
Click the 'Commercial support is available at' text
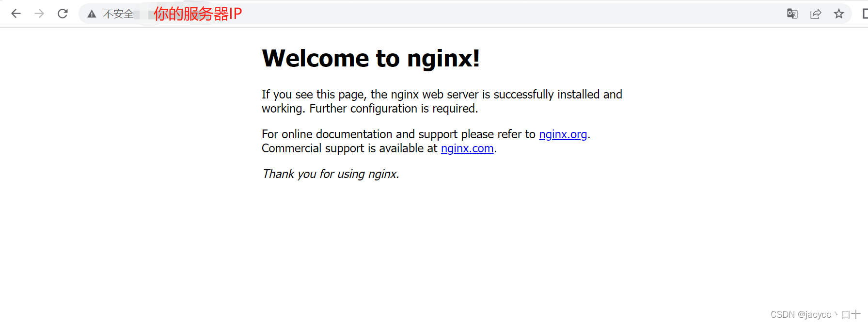(x=349, y=148)
